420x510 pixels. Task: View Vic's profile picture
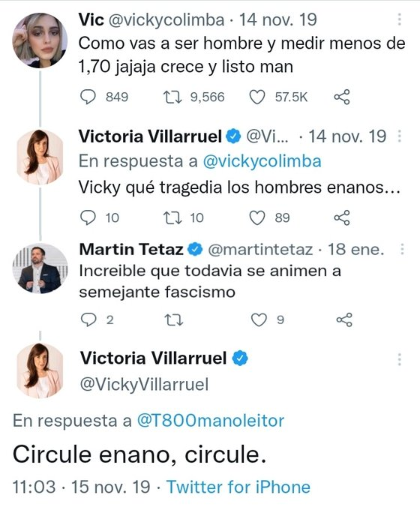click(40, 40)
